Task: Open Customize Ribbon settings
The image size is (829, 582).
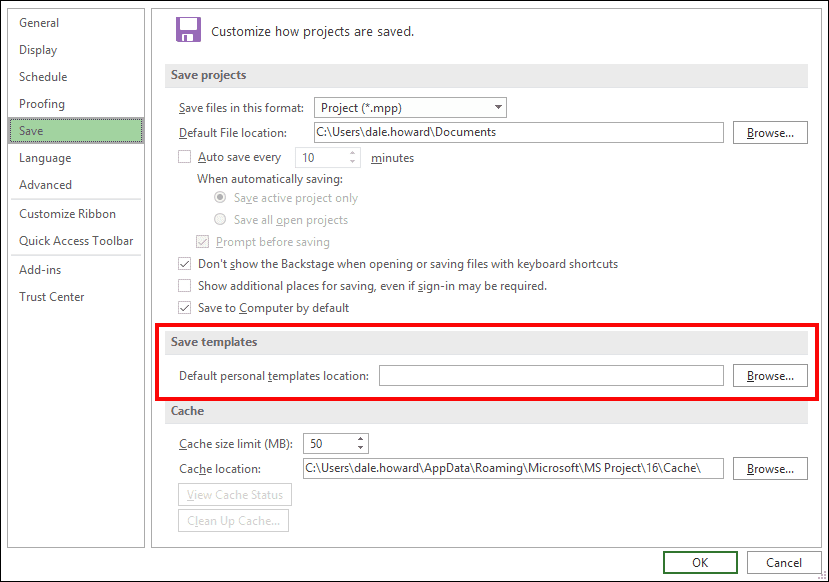Action: point(67,214)
